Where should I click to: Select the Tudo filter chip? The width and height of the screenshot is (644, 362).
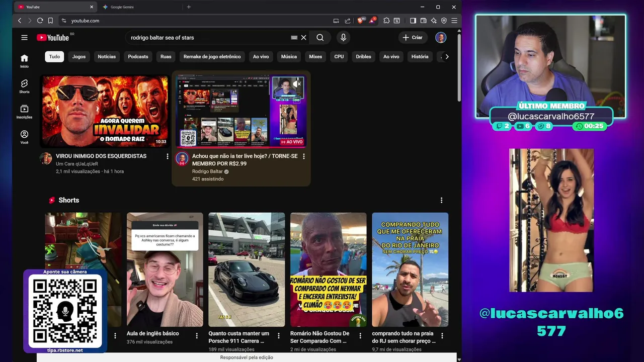pos(54,56)
